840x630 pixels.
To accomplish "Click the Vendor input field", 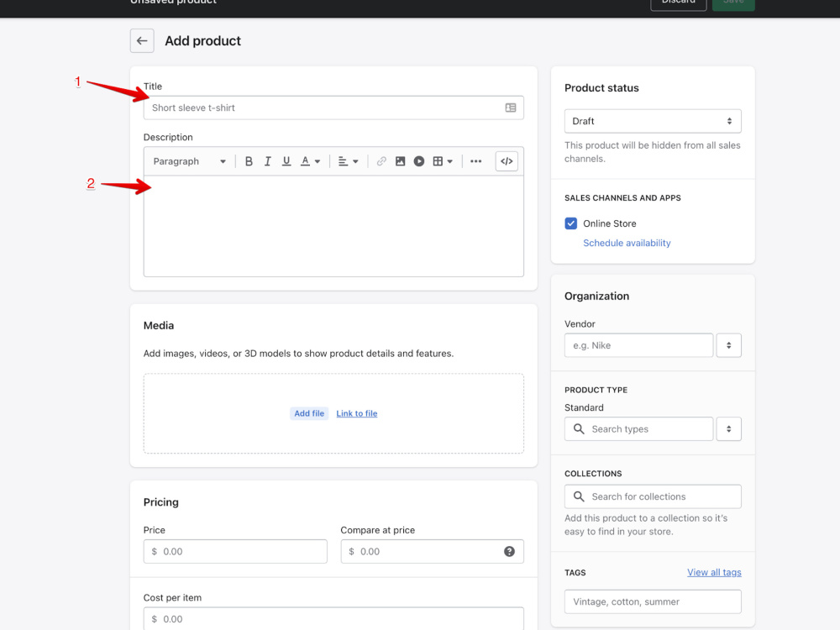I will pos(638,345).
